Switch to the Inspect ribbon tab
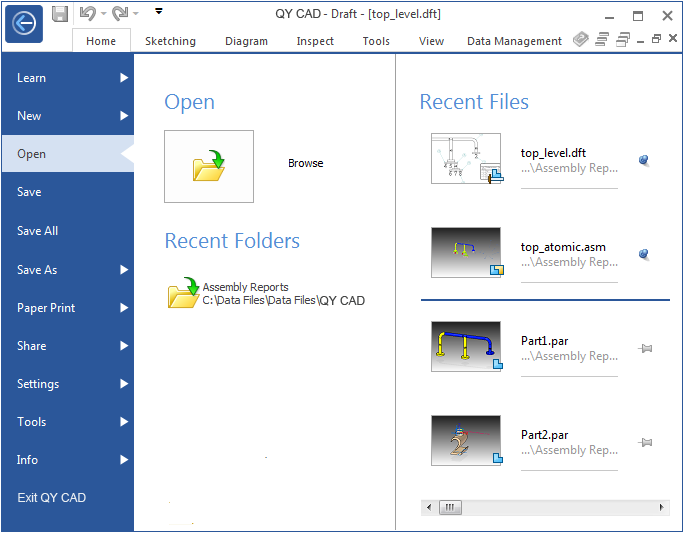684x533 pixels. pyautogui.click(x=315, y=41)
